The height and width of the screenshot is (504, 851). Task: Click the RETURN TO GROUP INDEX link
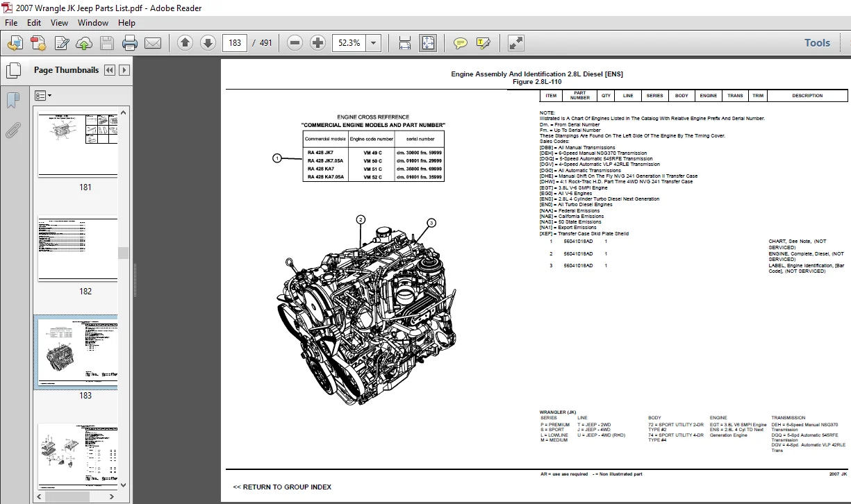coord(282,487)
